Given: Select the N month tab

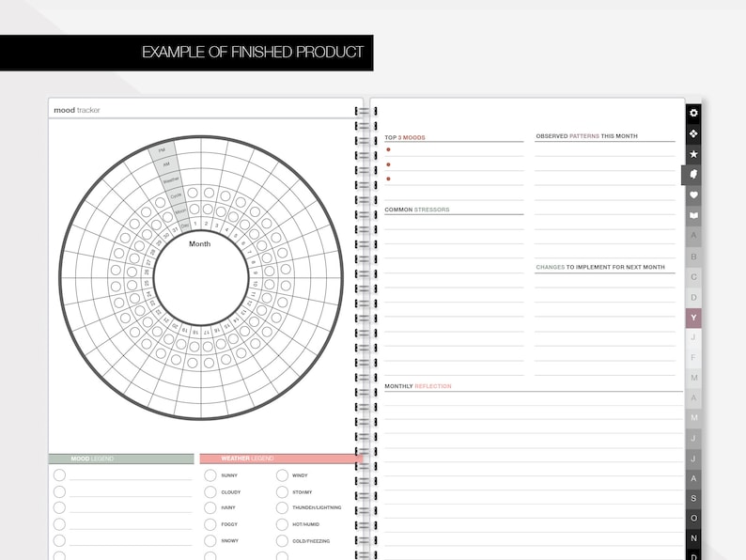Looking at the screenshot, I should 693,538.
